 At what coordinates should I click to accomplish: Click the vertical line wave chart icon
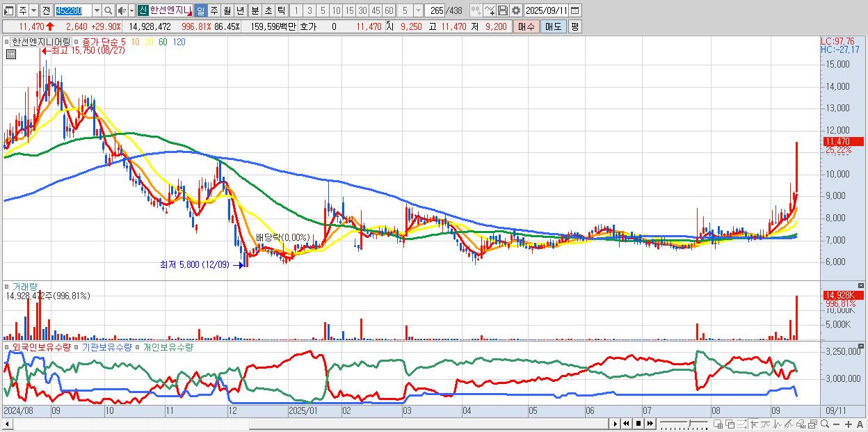(x=778, y=424)
